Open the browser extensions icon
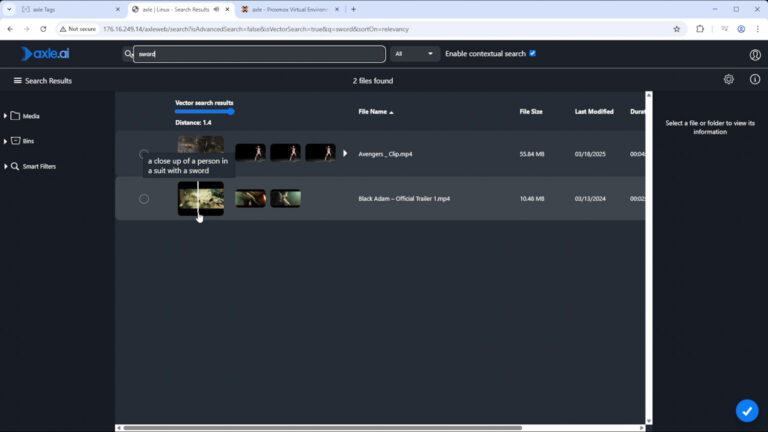Screen dimensions: 768x432 click(x=700, y=29)
